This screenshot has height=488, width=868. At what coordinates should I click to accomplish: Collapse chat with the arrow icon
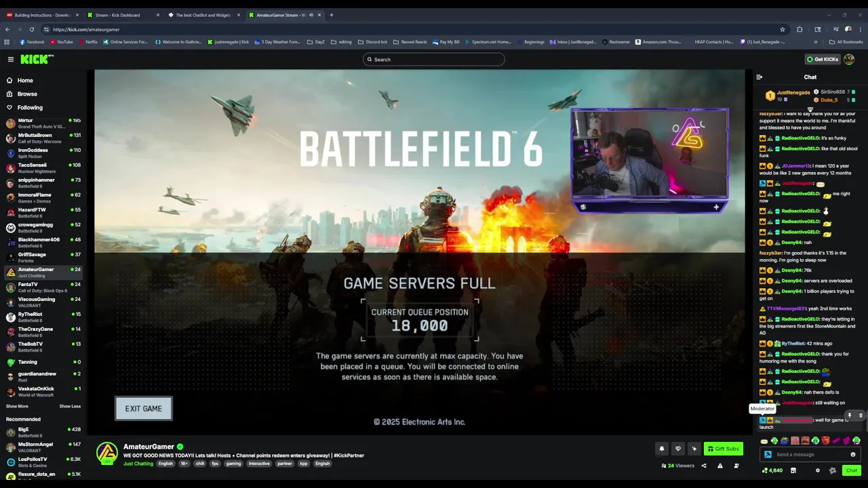[759, 77]
